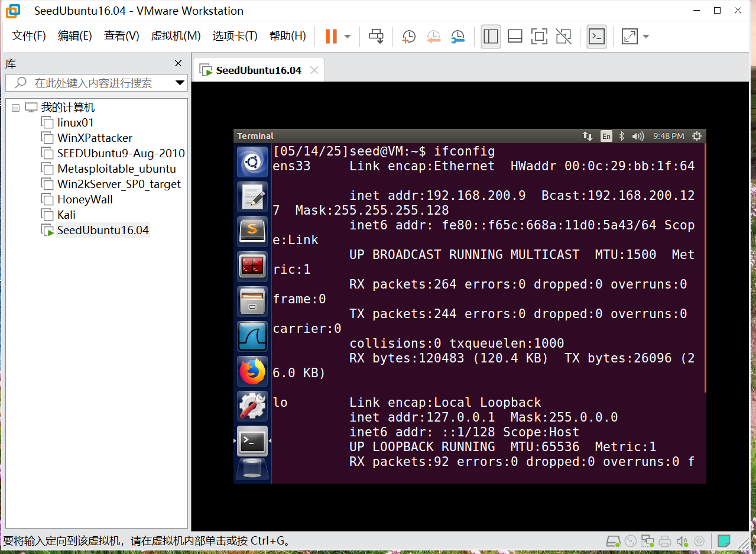
Task: Open the sound volume indicator in guest
Action: [638, 136]
